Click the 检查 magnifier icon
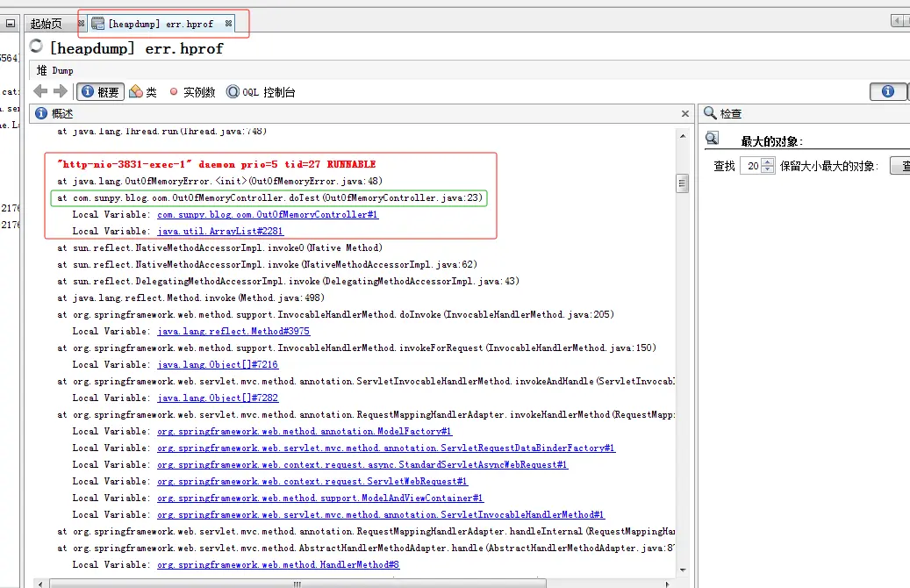This screenshot has width=910, height=588. (x=710, y=113)
